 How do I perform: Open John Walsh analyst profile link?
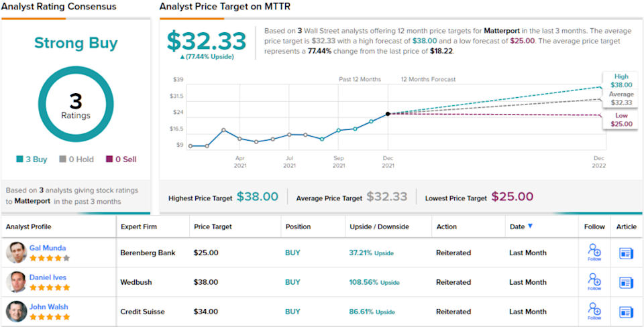click(x=48, y=307)
